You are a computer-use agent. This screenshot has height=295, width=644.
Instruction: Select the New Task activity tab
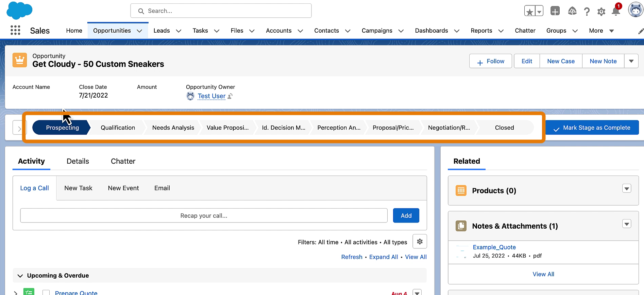pos(78,188)
